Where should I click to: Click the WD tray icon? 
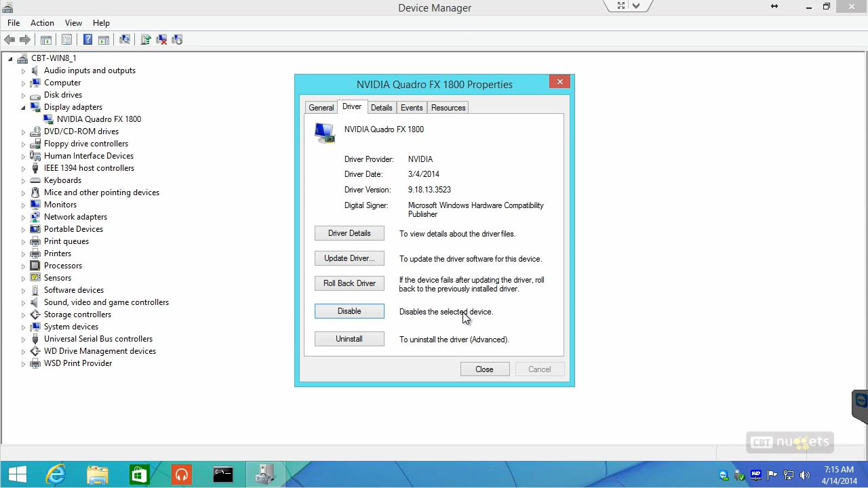(756, 475)
